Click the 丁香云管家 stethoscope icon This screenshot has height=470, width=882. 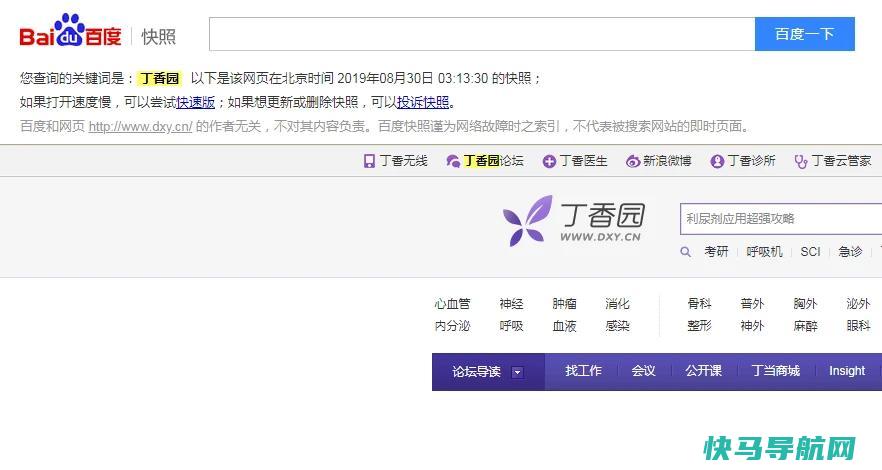[800, 162]
